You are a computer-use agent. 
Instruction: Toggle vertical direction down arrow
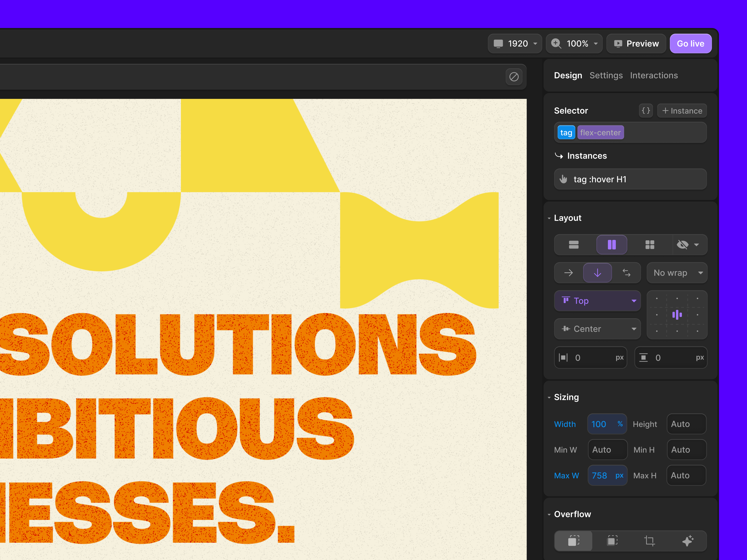pyautogui.click(x=597, y=273)
